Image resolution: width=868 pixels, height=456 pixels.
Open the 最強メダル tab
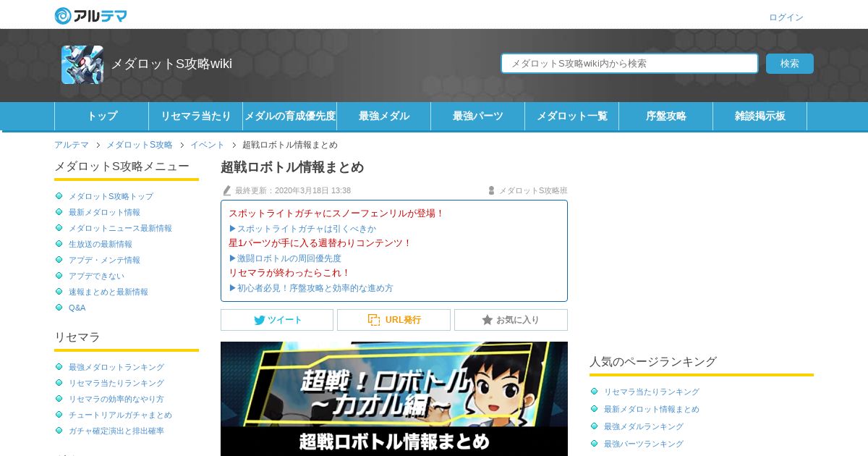tap(384, 116)
